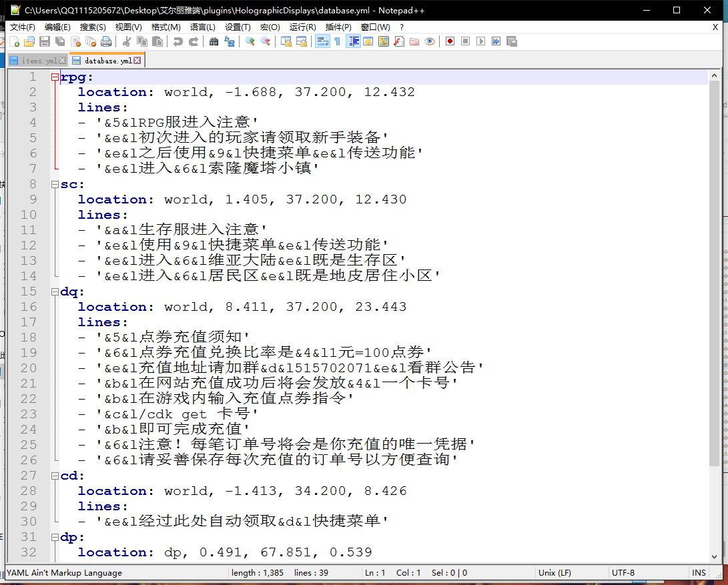Viewport: 728px width, 585px height.
Task: Play back the recorded macro icon
Action: coord(481,42)
